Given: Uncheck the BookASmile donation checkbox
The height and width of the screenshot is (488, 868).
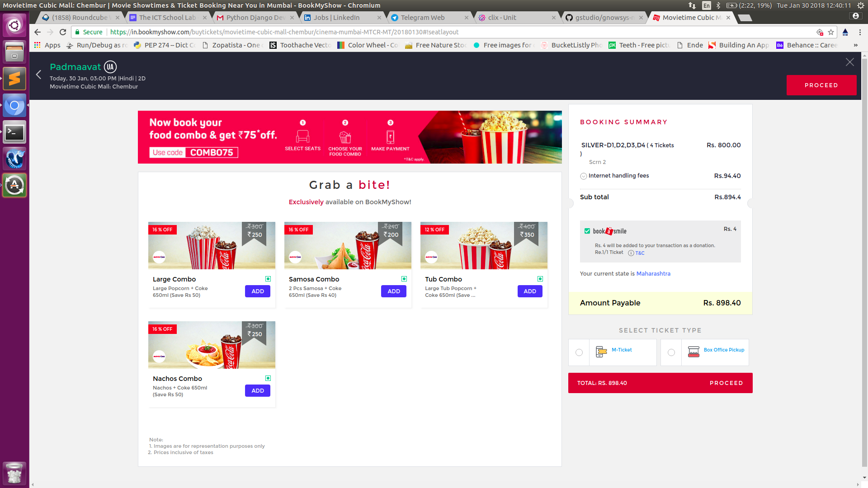Looking at the screenshot, I should pyautogui.click(x=587, y=231).
